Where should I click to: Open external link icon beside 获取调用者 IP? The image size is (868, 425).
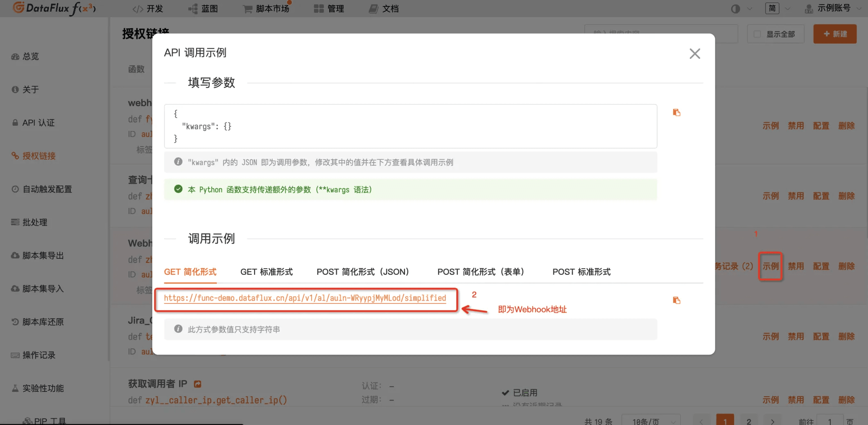(197, 384)
